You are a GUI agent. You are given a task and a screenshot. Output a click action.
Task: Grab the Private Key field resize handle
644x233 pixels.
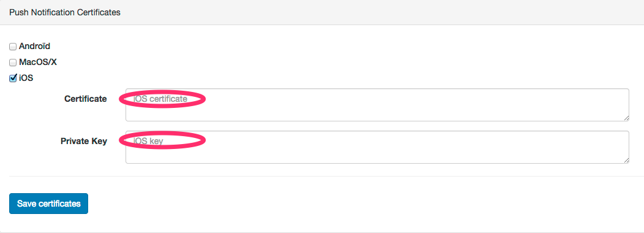coord(626,161)
